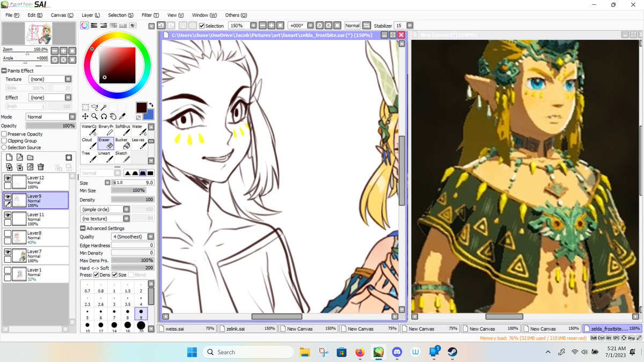Toggle pressure Dens checkbox
The width and height of the screenshot is (644, 362).
coord(96,275)
